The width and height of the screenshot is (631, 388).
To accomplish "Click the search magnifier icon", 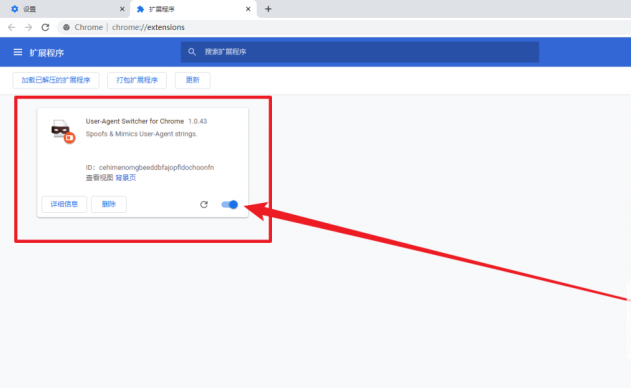I will pyautogui.click(x=192, y=52).
